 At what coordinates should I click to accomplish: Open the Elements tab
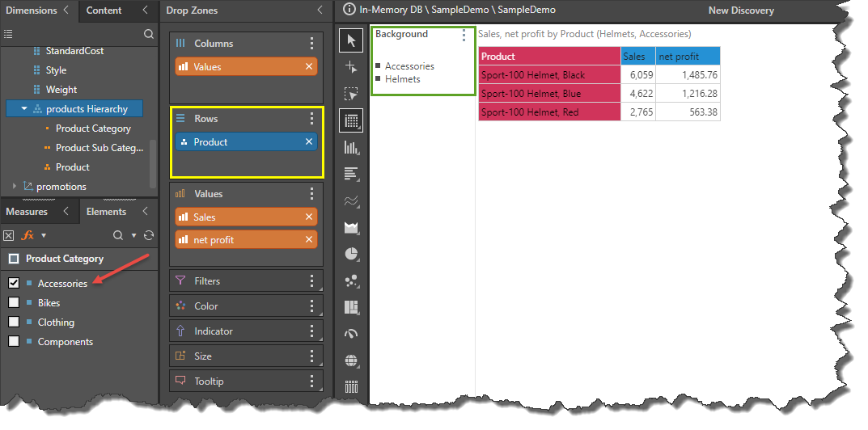pyautogui.click(x=106, y=212)
